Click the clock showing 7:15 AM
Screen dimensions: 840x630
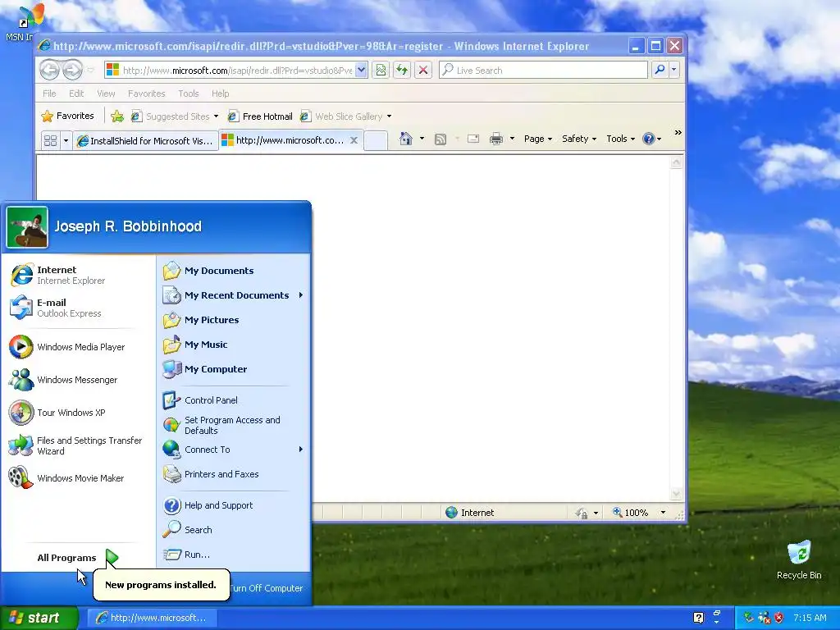coord(810,618)
